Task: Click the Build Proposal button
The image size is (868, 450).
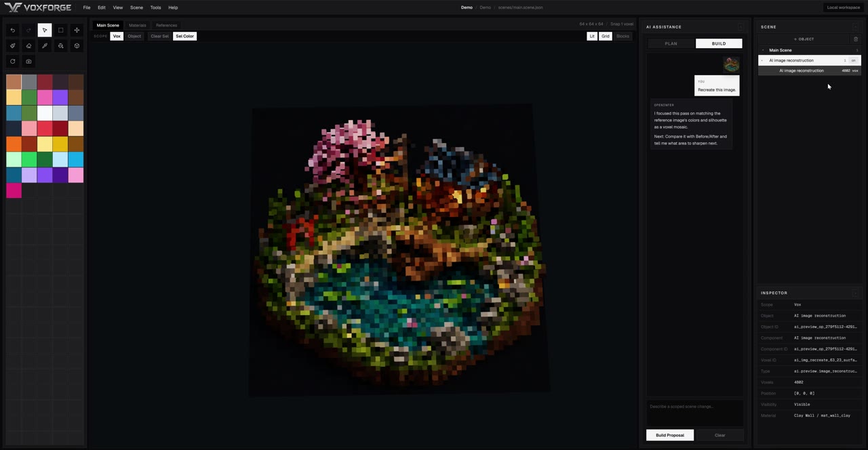Action: 670,435
